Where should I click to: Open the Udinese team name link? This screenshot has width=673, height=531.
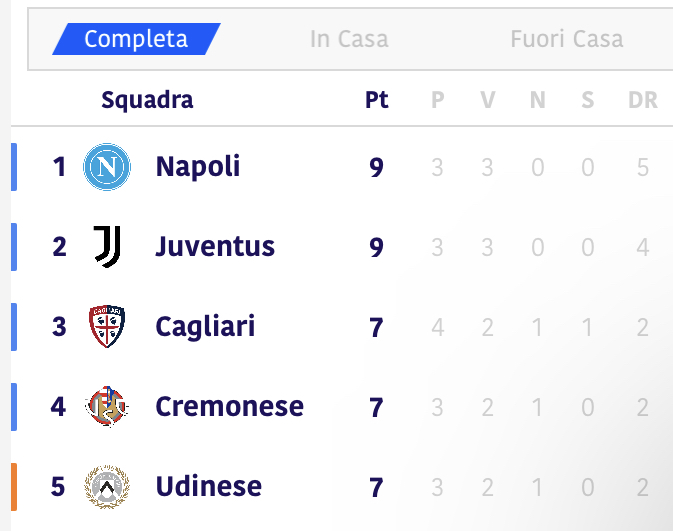[209, 486]
